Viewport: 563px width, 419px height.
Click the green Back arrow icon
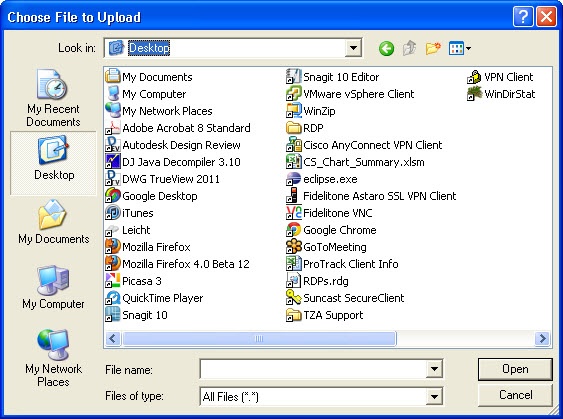coord(386,48)
